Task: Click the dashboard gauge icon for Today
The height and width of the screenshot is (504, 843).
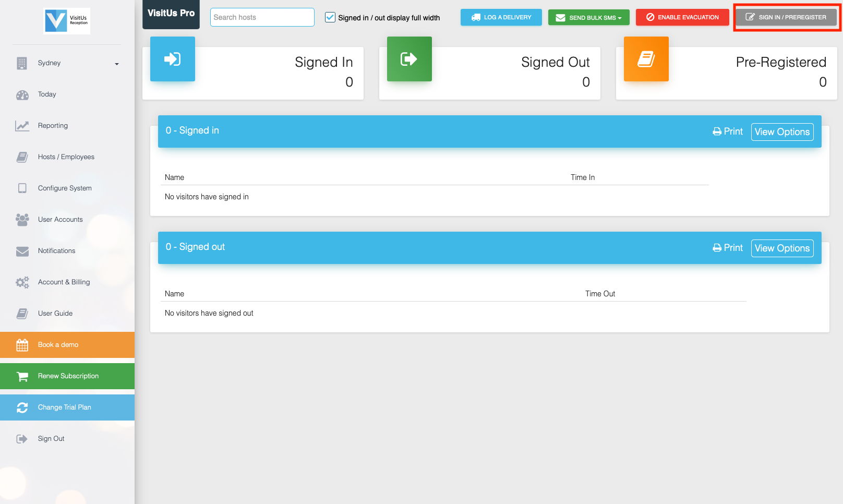Action: pyautogui.click(x=22, y=95)
